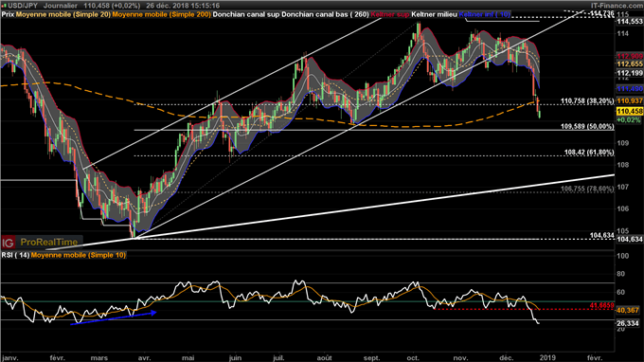Click the red 112,909 Keltner price tag
This screenshot has height=362, width=644.
click(630, 56)
